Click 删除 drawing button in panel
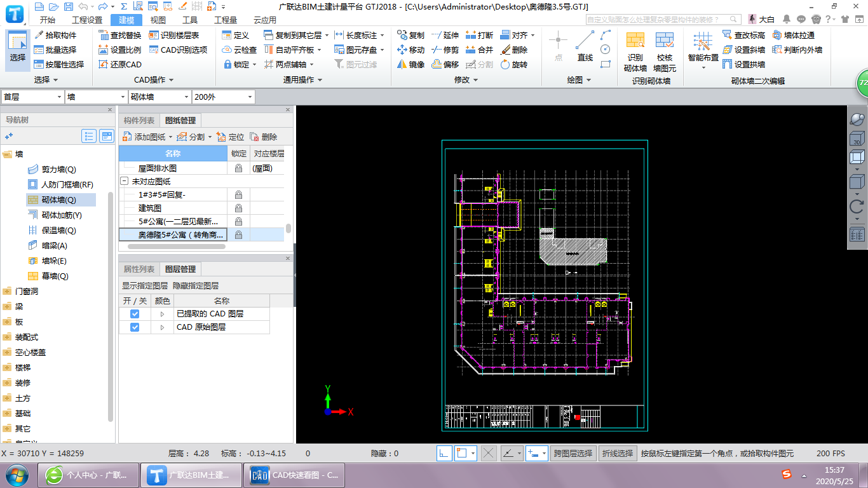 click(x=264, y=137)
